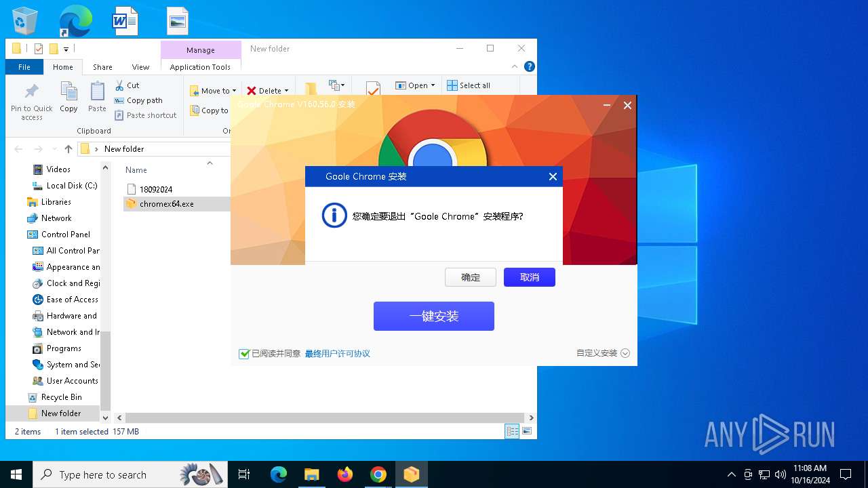
Task: Click the taskbar search box
Action: [x=131, y=474]
